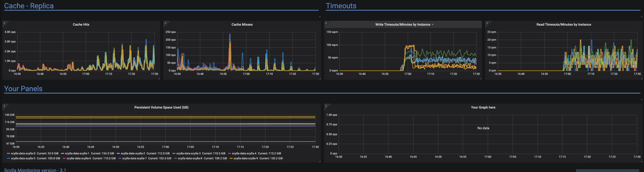Click the 'Current: 105.8 GiB' legend value

[x=48, y=158]
